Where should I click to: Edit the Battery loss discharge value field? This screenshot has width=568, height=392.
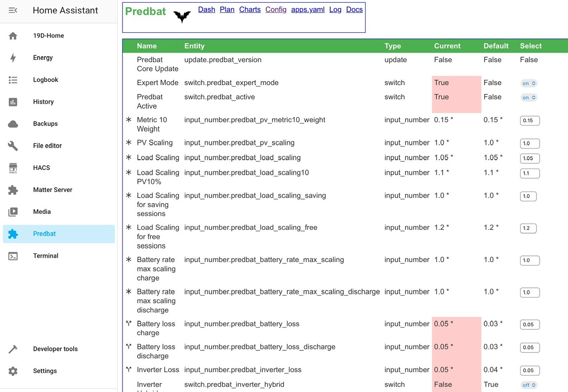[530, 348]
